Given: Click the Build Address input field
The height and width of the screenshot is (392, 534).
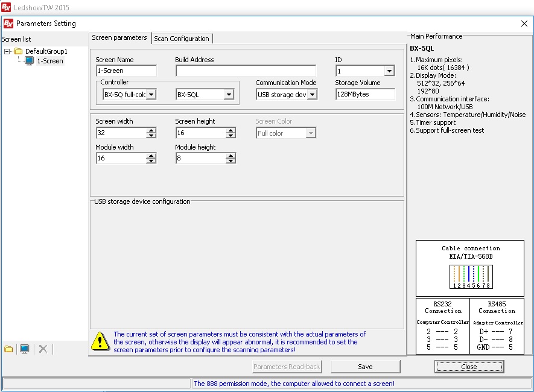Looking at the screenshot, I should (x=246, y=71).
